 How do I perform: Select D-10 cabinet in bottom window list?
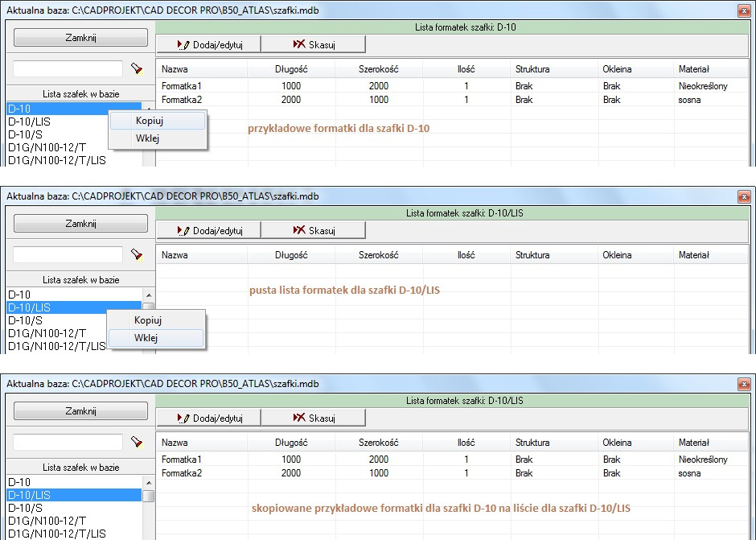[x=74, y=482]
